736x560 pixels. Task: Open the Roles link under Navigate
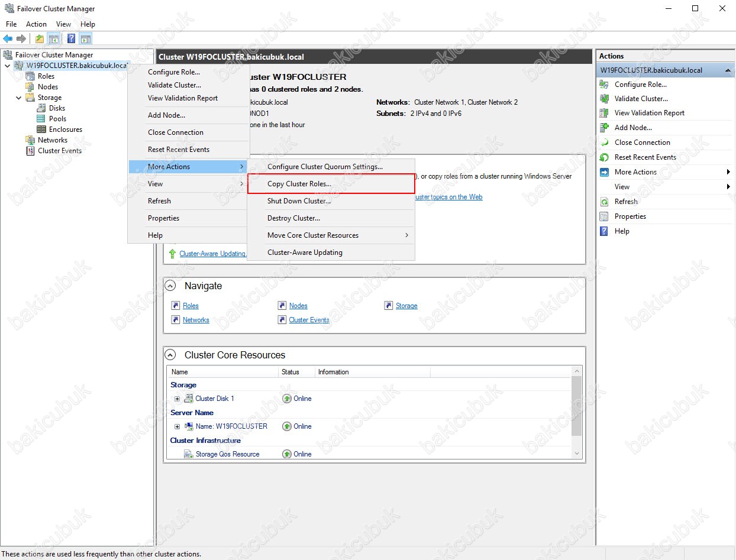point(191,306)
